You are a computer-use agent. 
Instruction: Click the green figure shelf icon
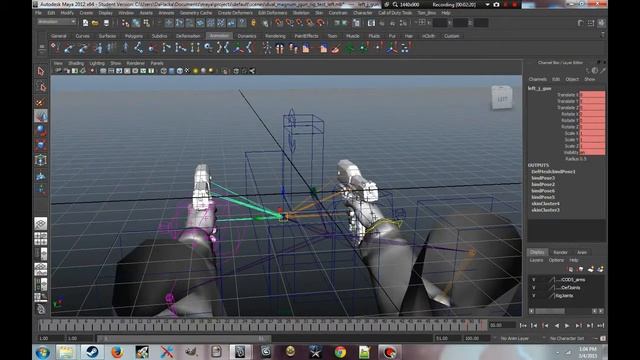click(349, 49)
